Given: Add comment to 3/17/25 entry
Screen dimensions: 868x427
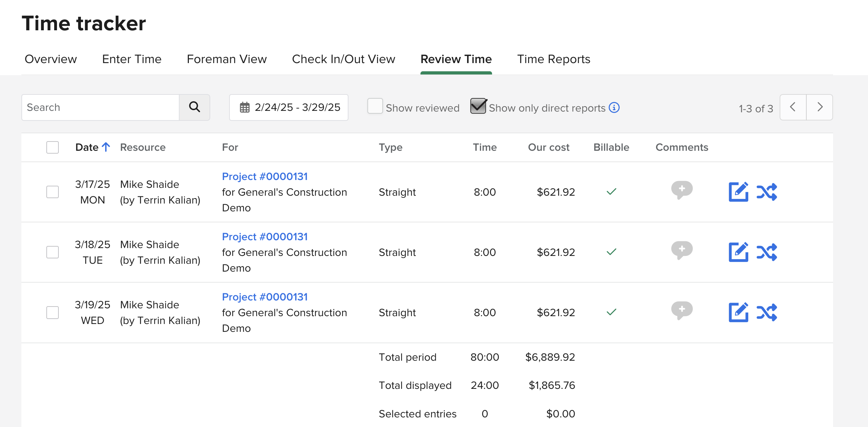Looking at the screenshot, I should pyautogui.click(x=682, y=190).
